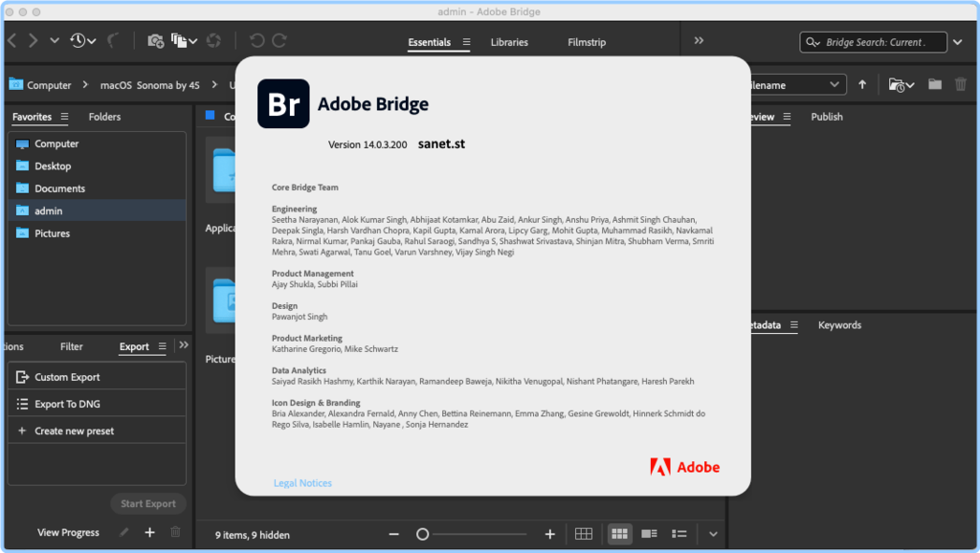Select the Favorites panel tab
The width and height of the screenshot is (980, 553).
pyautogui.click(x=32, y=117)
